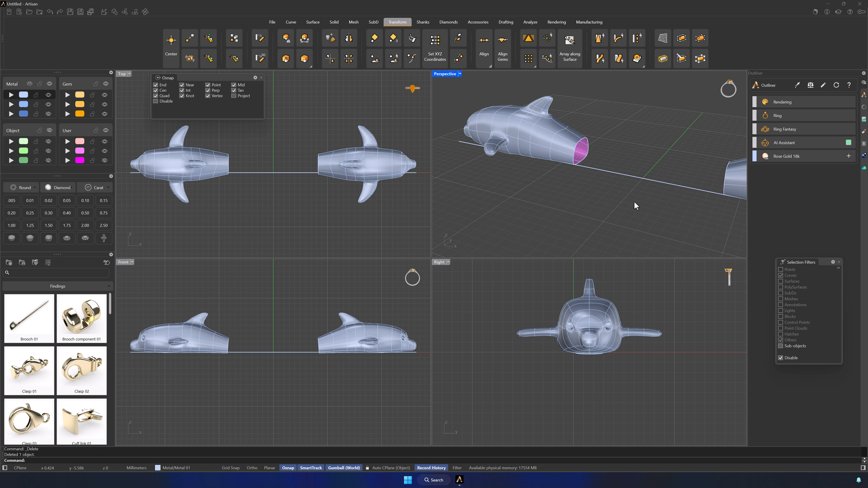Enable the Project osnap checkbox
The image size is (868, 488).
tap(234, 96)
